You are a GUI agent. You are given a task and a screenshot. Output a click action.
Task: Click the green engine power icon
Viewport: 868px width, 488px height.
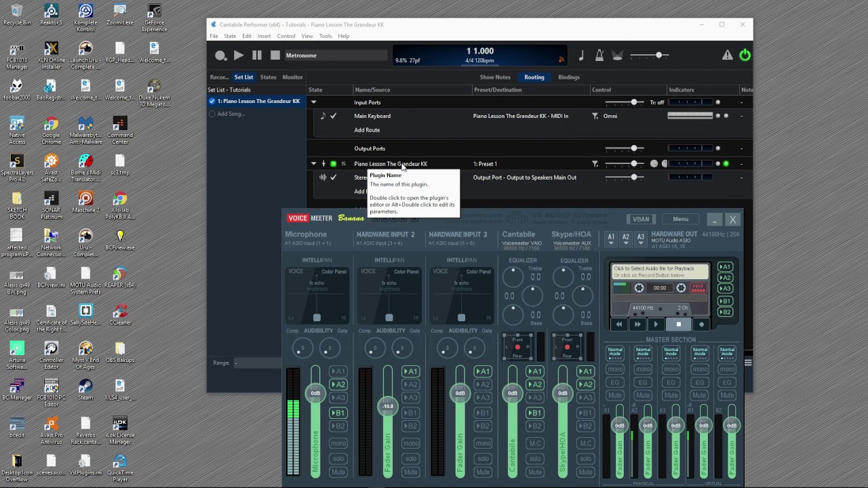745,56
